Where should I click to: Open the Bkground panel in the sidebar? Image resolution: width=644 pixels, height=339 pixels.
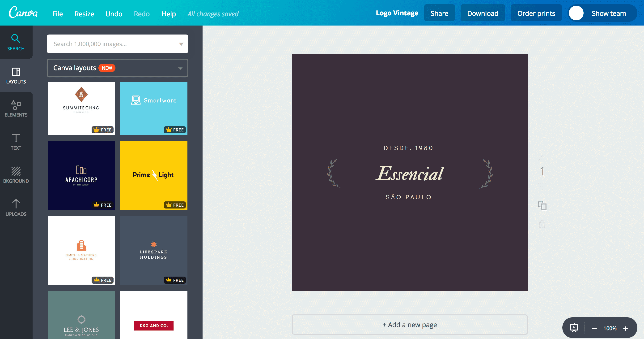[x=16, y=174]
